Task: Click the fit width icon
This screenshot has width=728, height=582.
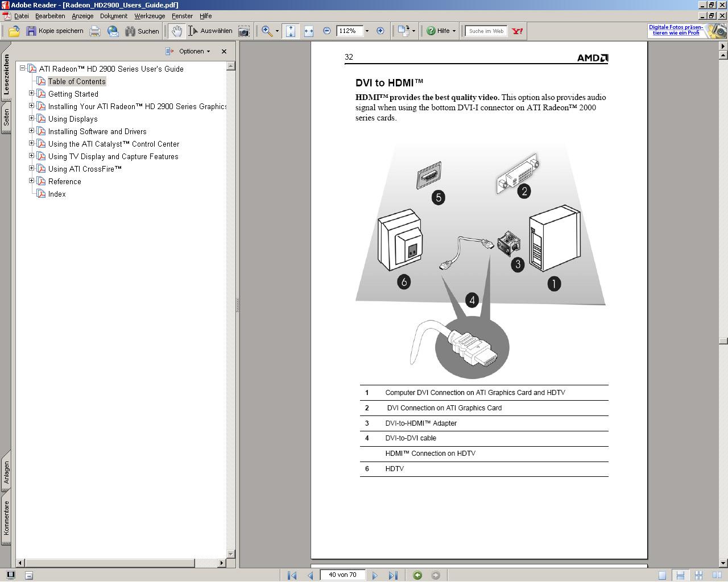Action: coord(309,31)
